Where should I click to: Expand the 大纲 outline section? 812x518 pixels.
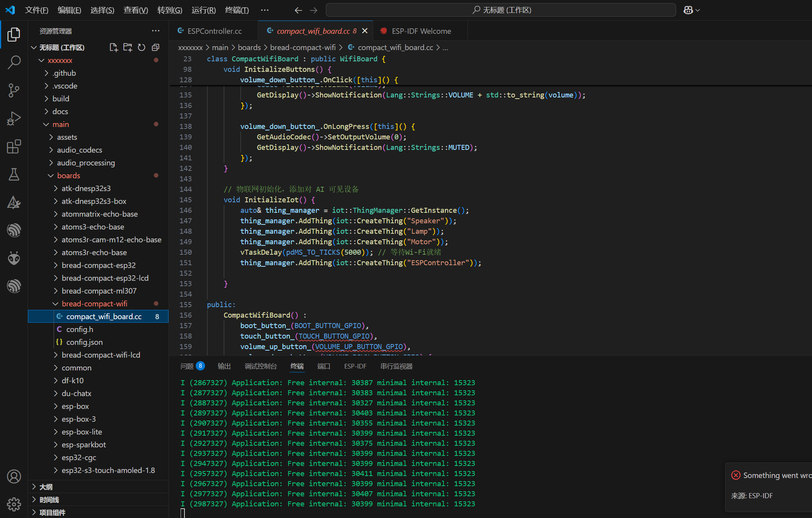coord(46,487)
